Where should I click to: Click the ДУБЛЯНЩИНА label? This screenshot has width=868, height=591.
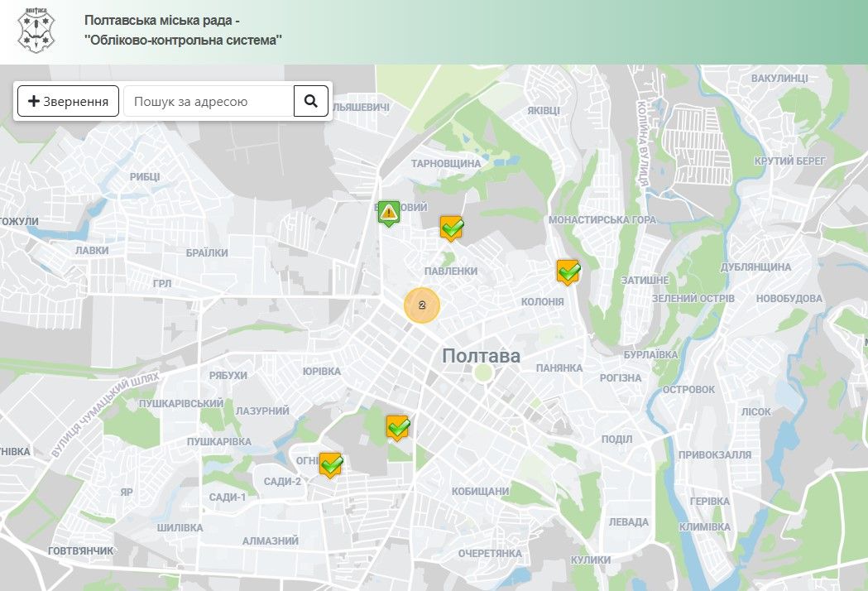(x=755, y=267)
